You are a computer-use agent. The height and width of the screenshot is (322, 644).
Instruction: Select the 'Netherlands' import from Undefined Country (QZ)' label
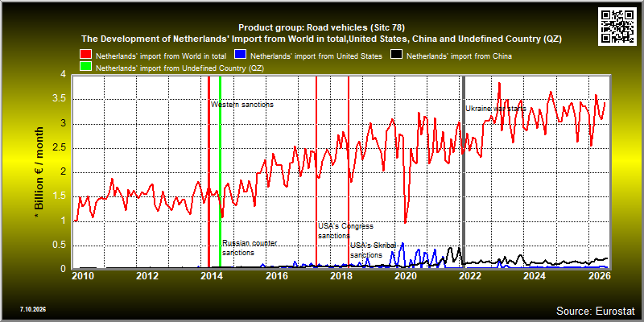180,68
